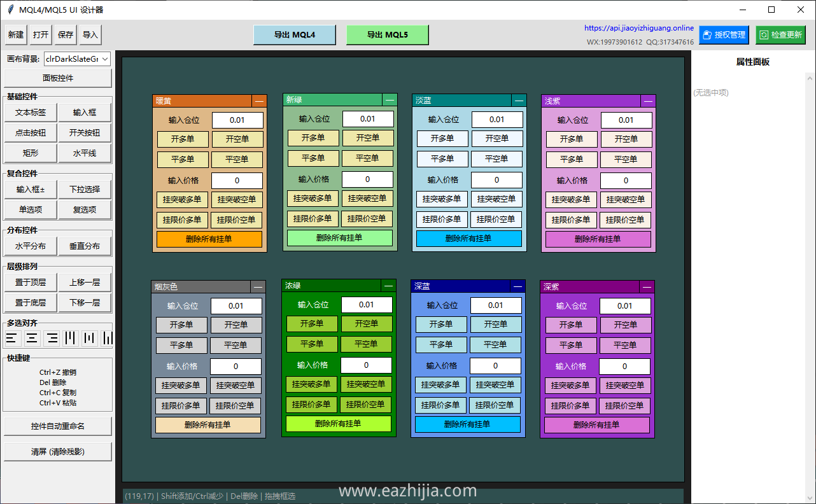Image resolution: width=816 pixels, height=504 pixels.
Task: Collapse the 浅紫 panel with its dash button
Action: tap(649, 101)
